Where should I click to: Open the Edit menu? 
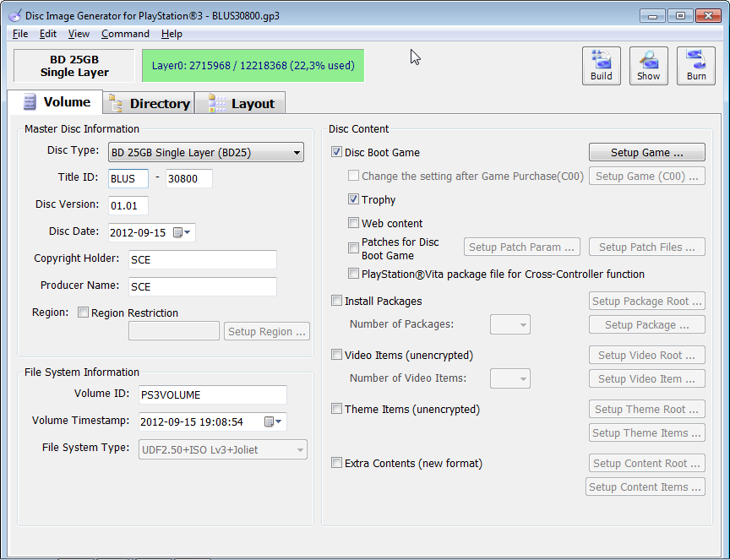coord(48,34)
